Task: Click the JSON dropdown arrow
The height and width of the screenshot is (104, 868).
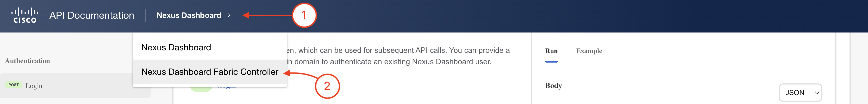Action: coord(817,93)
